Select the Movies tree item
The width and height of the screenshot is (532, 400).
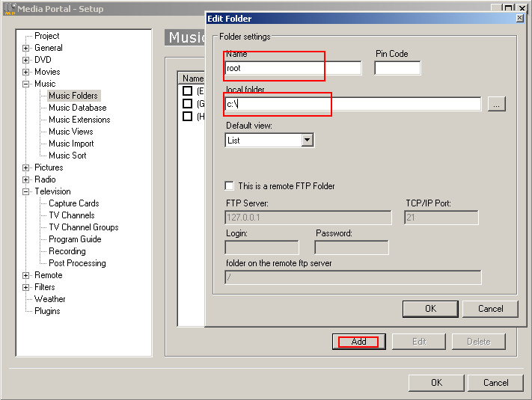point(47,72)
